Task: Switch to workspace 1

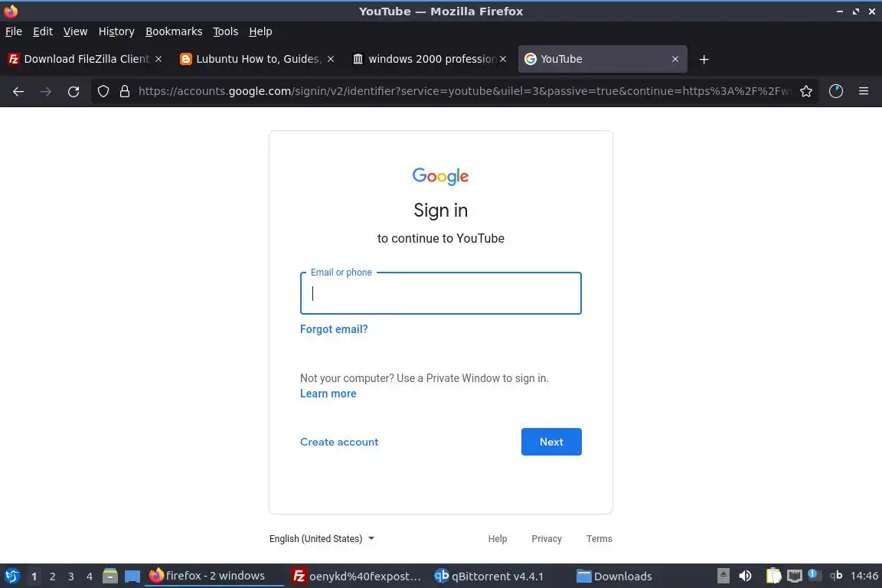Action: click(34, 577)
